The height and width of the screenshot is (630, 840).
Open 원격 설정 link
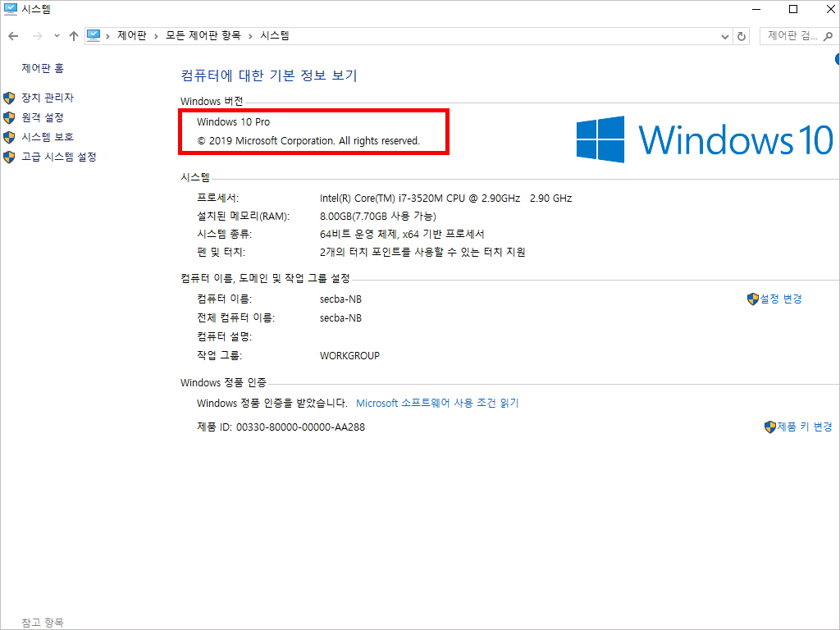coord(43,117)
